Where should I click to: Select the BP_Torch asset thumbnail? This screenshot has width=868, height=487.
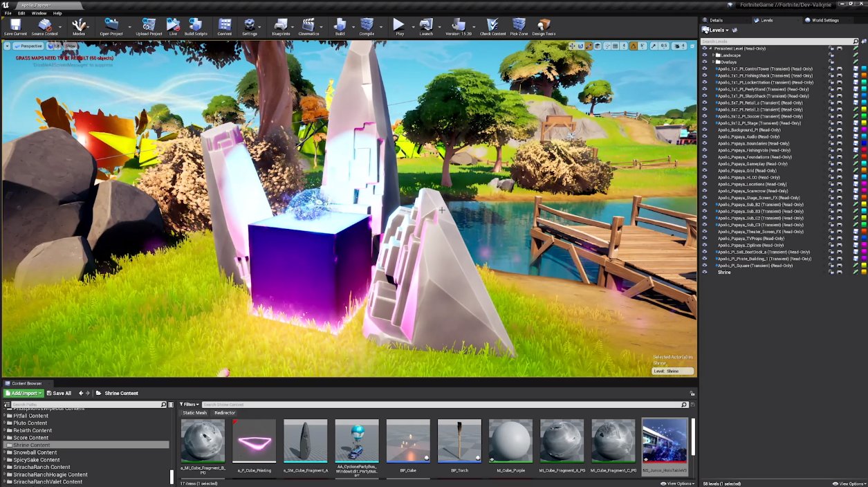point(459,441)
